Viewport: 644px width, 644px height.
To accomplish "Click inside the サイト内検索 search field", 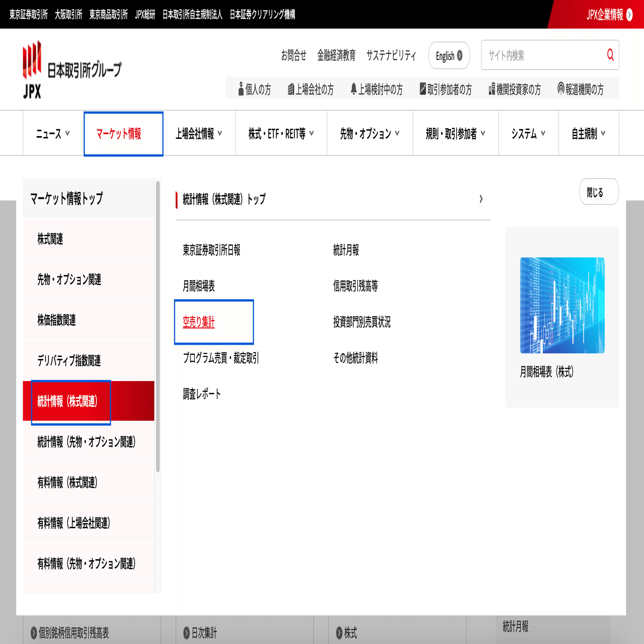I will pyautogui.click(x=531, y=55).
